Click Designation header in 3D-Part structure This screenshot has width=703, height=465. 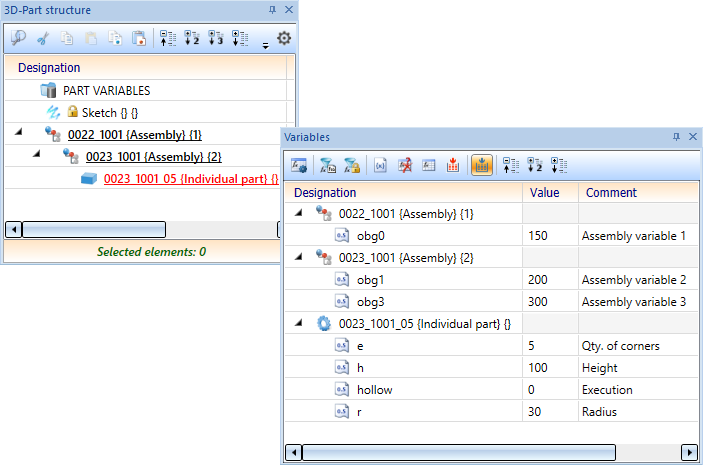pos(49,68)
